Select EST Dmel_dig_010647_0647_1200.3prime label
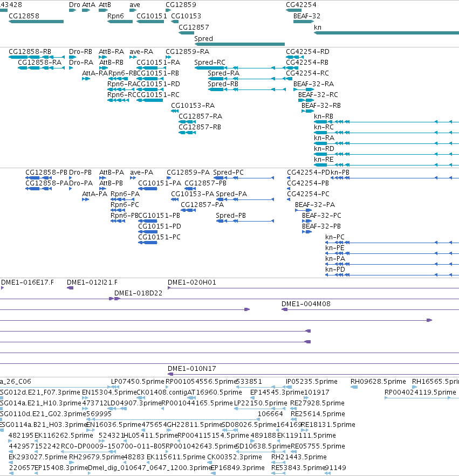 coord(150,468)
